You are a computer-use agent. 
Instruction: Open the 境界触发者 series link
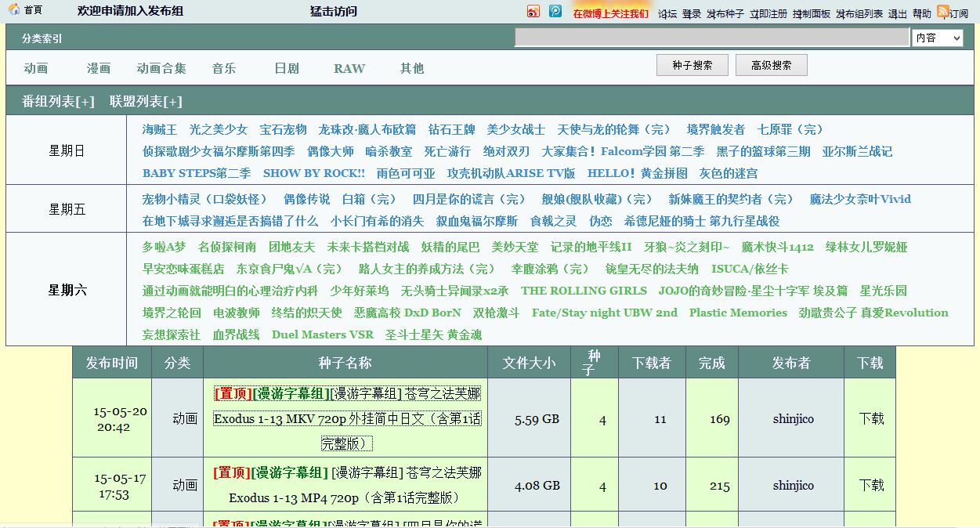click(x=716, y=129)
